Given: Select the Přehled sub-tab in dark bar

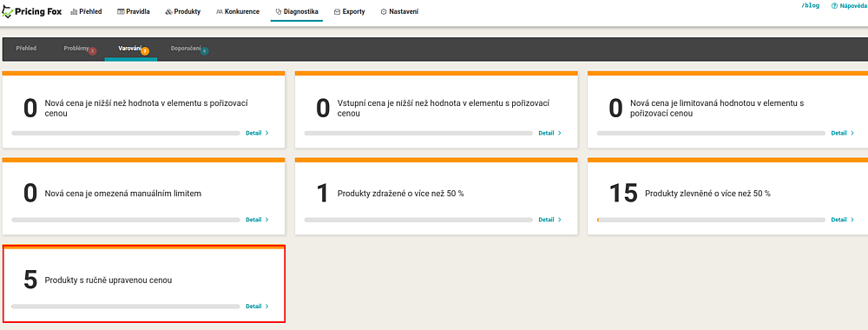Looking at the screenshot, I should [27, 49].
